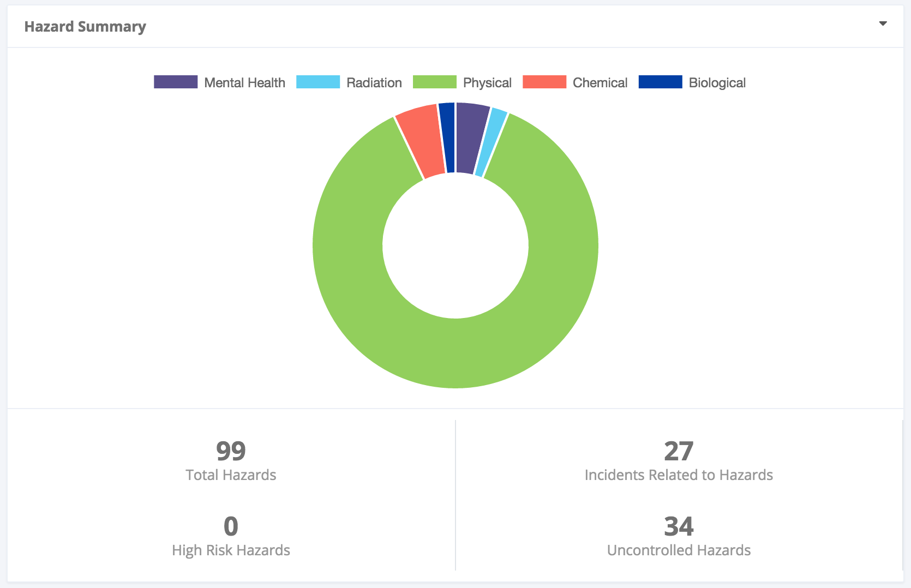Select the dark blue Biological donut slice

coord(447,137)
